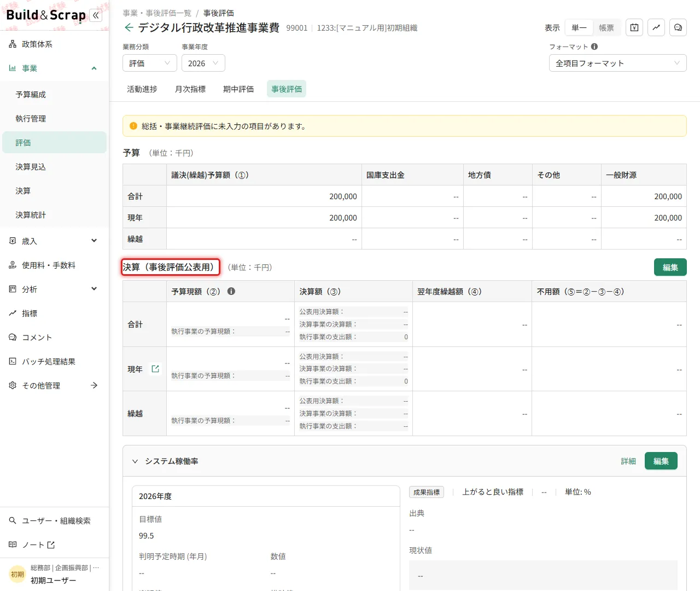Click the フォーマット info icon
This screenshot has width=700, height=591.
point(594,47)
